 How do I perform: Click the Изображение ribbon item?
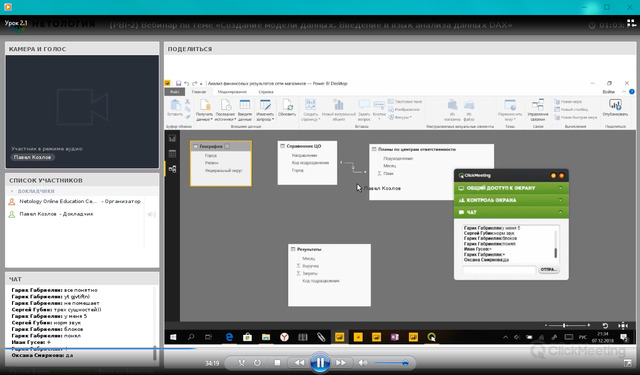[x=404, y=109]
